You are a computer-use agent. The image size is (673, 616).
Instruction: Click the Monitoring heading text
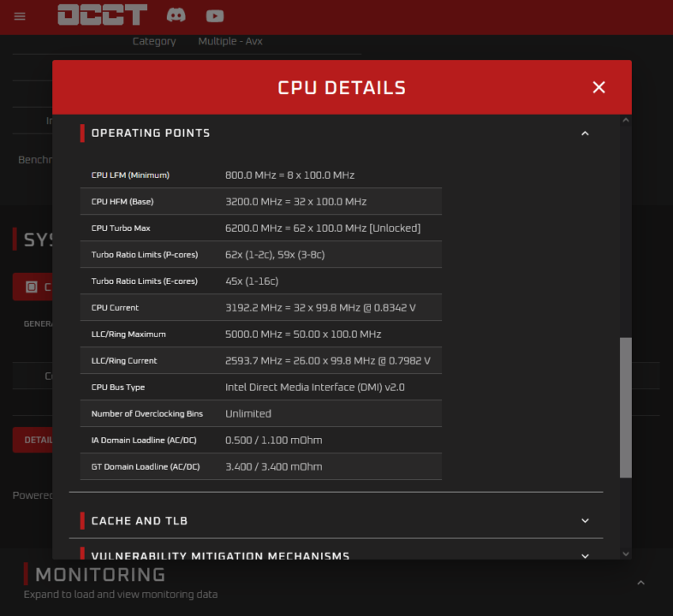[100, 574]
